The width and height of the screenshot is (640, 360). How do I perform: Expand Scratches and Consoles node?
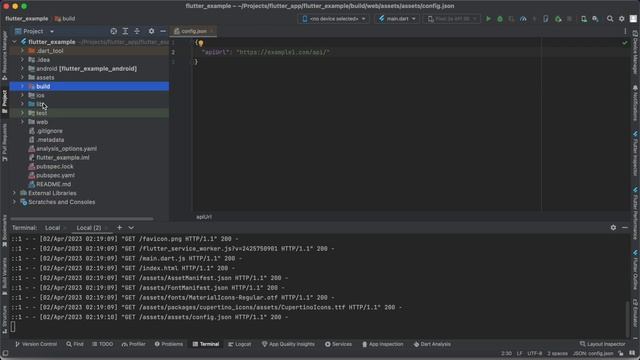tap(14, 202)
